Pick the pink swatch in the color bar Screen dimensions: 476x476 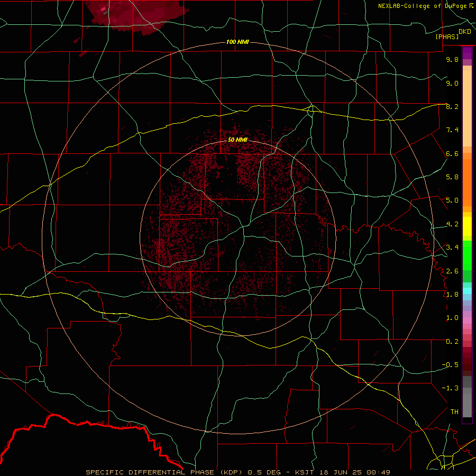click(x=467, y=321)
